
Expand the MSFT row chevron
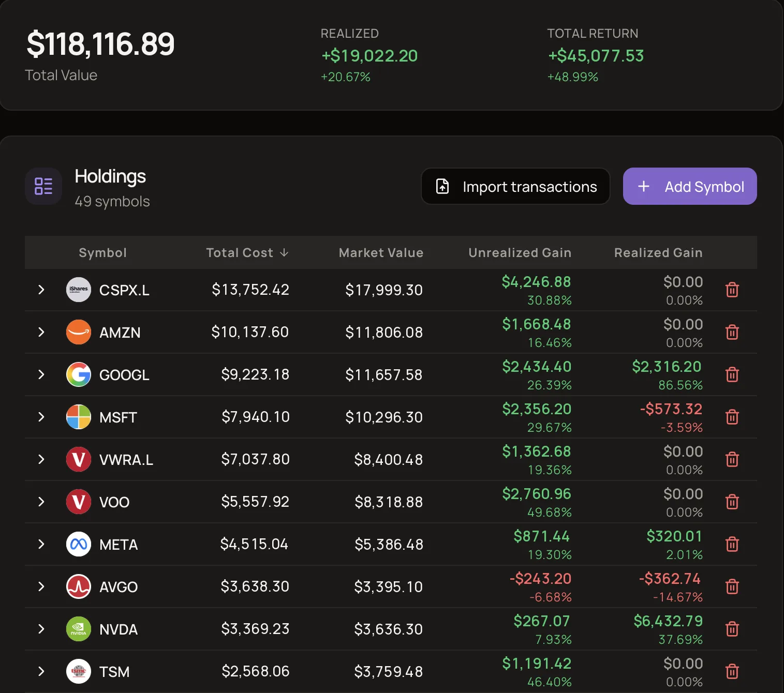[x=41, y=417]
